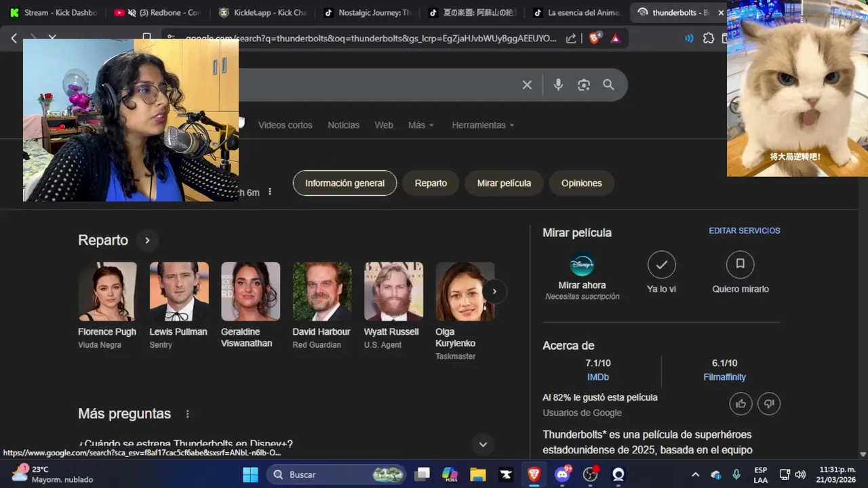
Task: Open Task View on the taskbar
Action: click(x=422, y=474)
